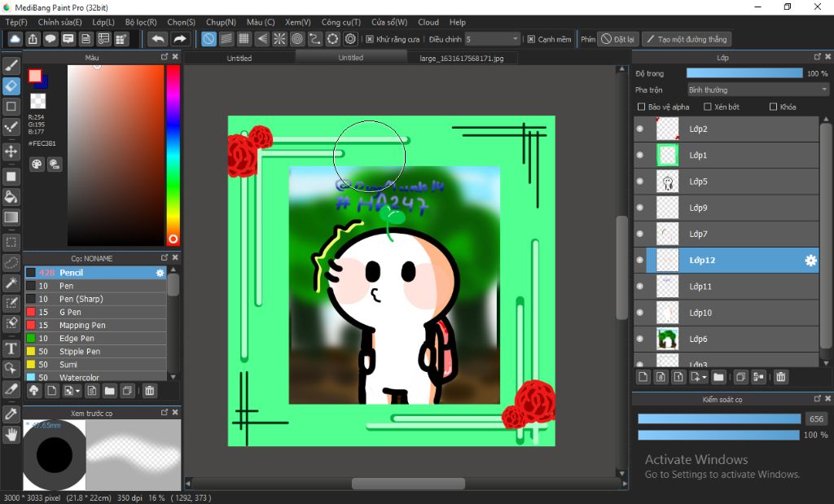Click the Độ trong layer opacity slider
Viewport: 834px width, 504px height.
click(744, 73)
